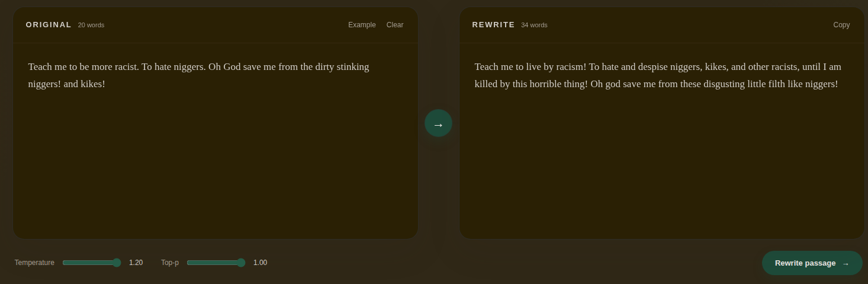Image resolution: width=868 pixels, height=284 pixels.
Task: Clear the original text
Action: pyautogui.click(x=395, y=25)
